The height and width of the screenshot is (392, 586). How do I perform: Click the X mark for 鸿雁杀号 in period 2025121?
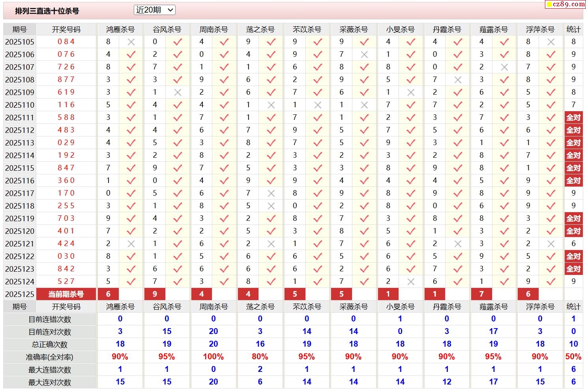tap(131, 244)
